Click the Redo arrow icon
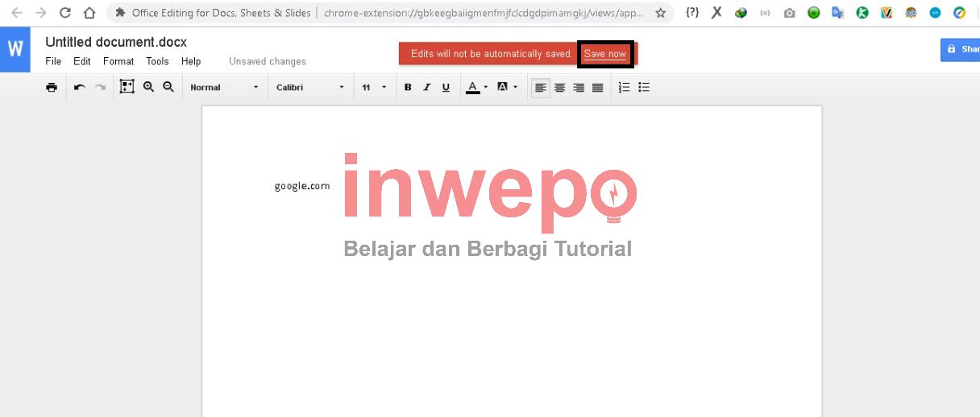 click(100, 87)
